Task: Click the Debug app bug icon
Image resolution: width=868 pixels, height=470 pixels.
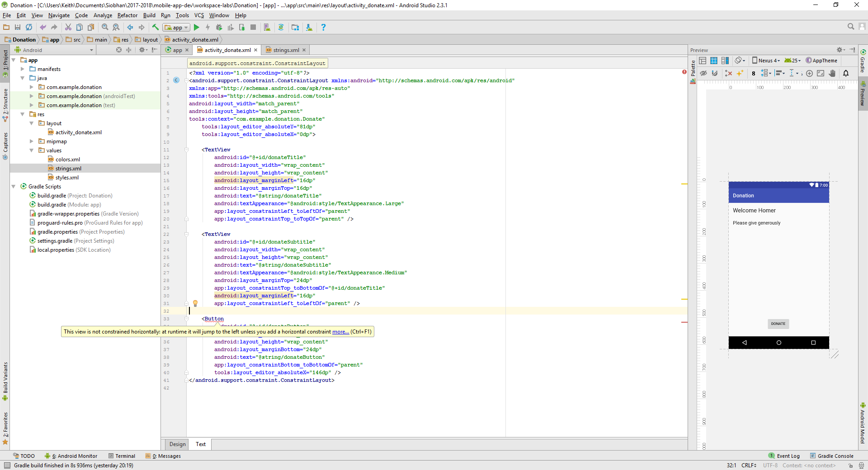Action: [219, 27]
